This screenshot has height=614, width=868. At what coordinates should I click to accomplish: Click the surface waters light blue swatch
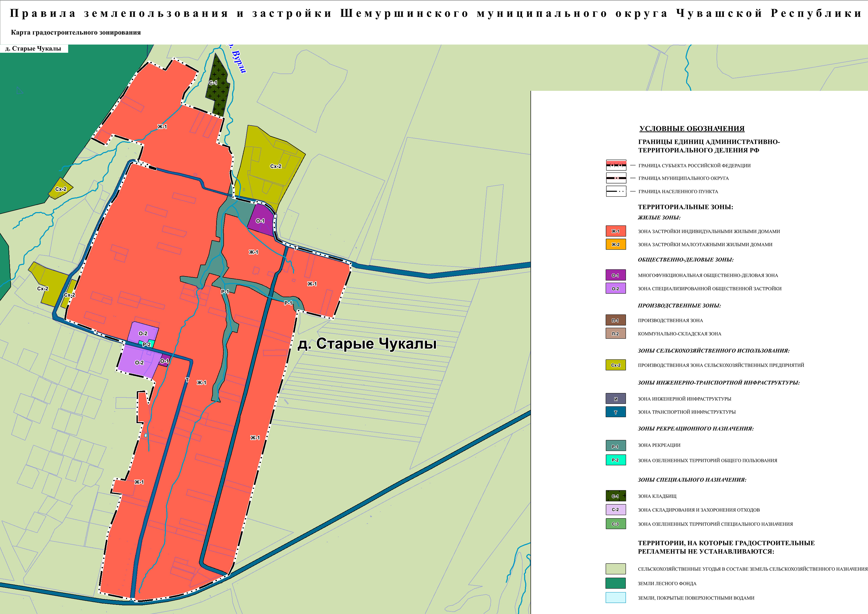616,597
